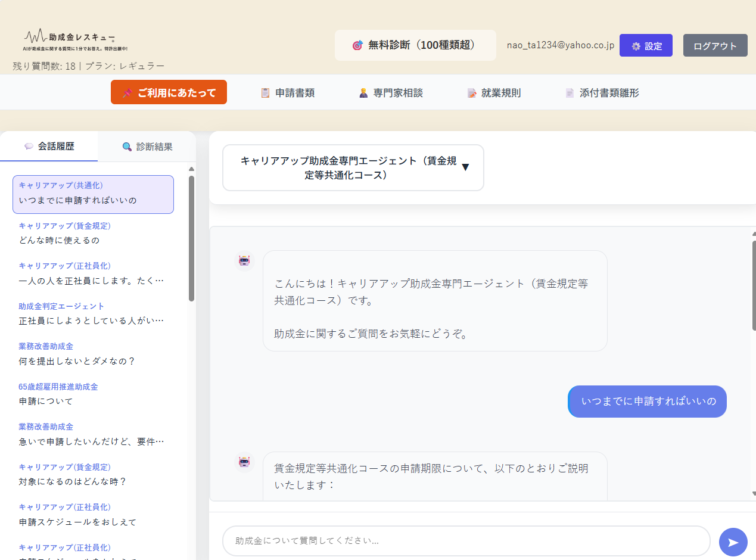
Task: Open the 無料診断（100種類超） button
Action: pos(415,45)
